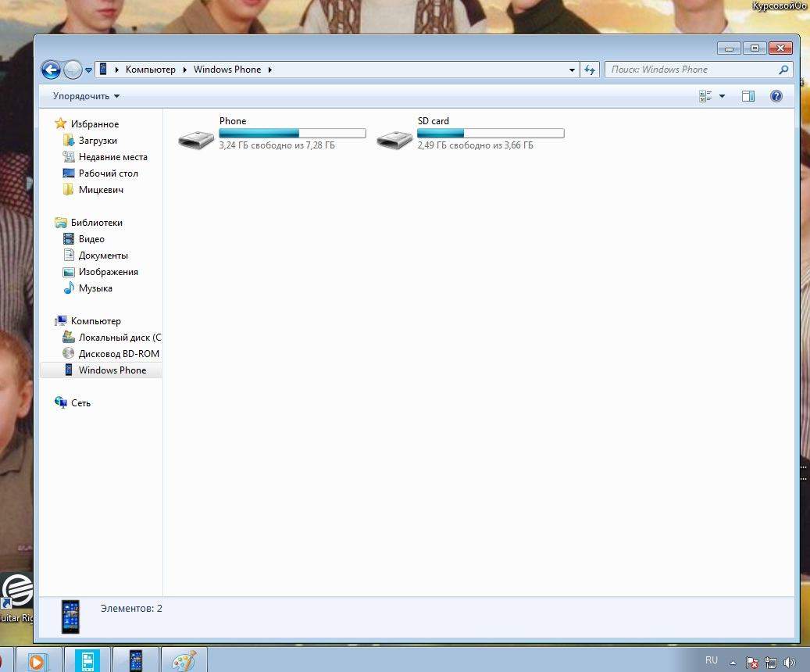Expand the arrow after Windows Phone breadcrumb
810x672 pixels.
(x=269, y=70)
